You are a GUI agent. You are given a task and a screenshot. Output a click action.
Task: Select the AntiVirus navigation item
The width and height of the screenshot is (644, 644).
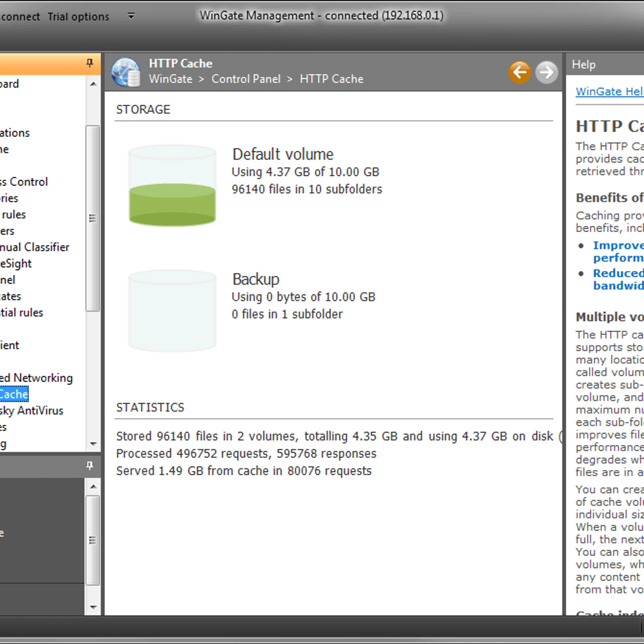point(32,411)
